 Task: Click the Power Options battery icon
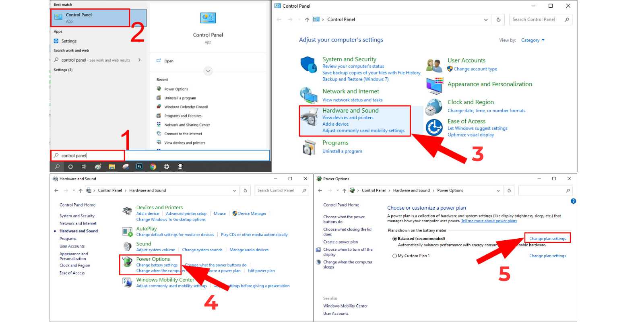(127, 262)
